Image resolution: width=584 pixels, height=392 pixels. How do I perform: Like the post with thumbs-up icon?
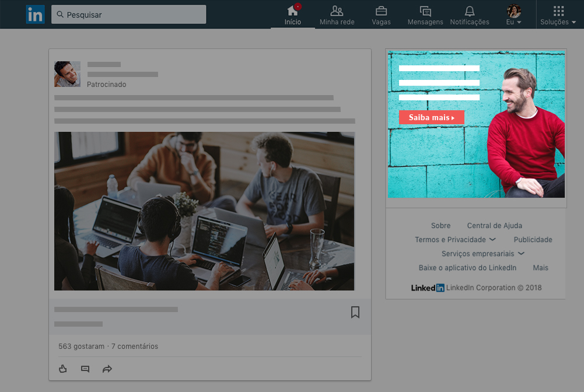click(x=63, y=369)
